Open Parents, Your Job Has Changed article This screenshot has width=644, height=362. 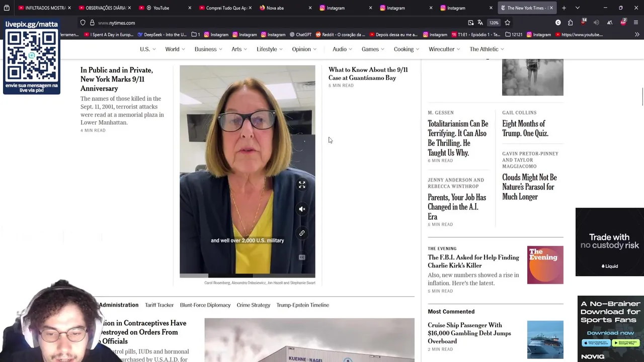click(x=457, y=207)
